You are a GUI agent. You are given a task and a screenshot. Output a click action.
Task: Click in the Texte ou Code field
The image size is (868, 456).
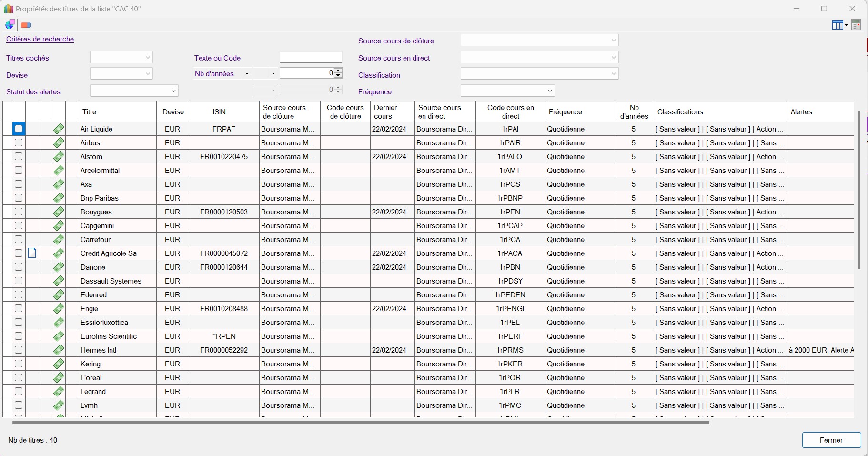311,58
